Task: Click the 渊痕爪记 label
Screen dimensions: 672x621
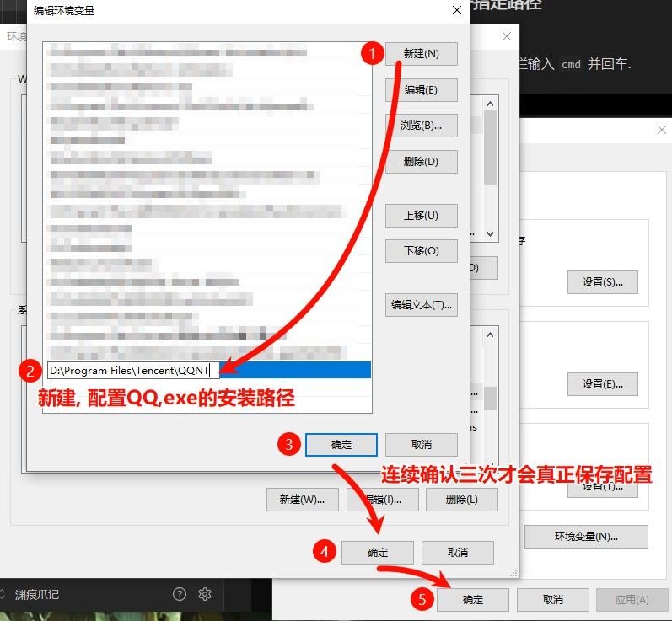Action: (x=37, y=594)
